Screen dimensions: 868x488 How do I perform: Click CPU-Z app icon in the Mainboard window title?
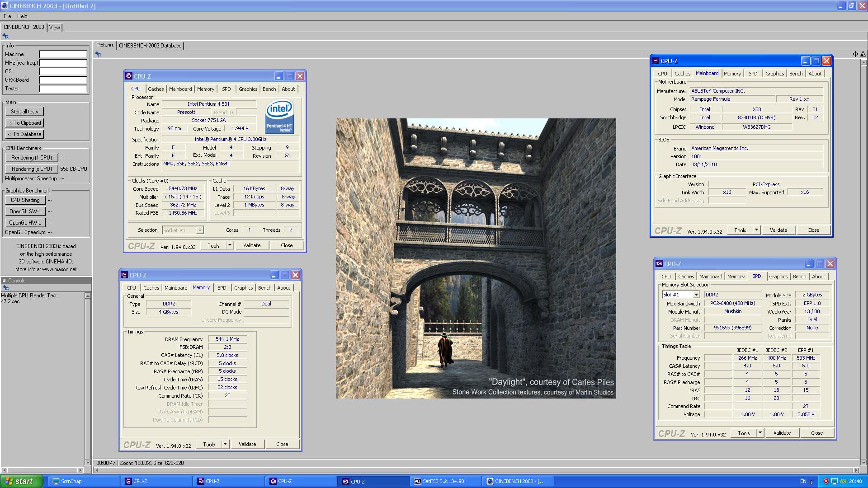pyautogui.click(x=656, y=61)
